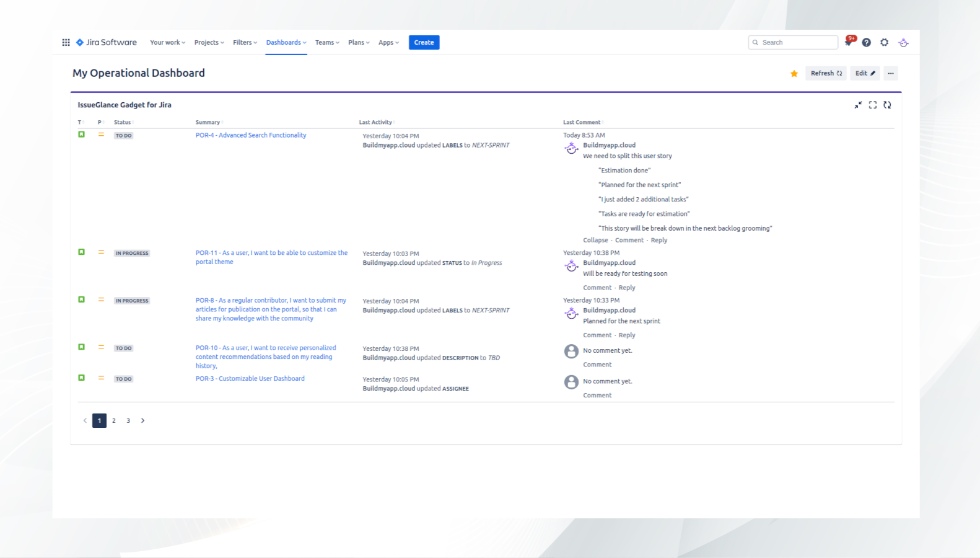Open the Dashboards menu
980x558 pixels.
click(x=286, y=42)
